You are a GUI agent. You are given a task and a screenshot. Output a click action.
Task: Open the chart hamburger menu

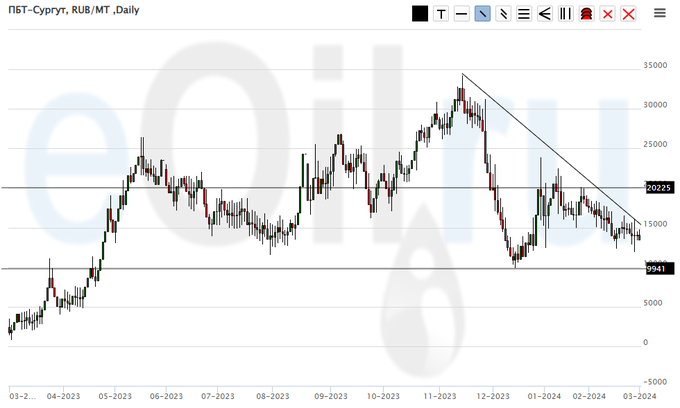click(659, 14)
